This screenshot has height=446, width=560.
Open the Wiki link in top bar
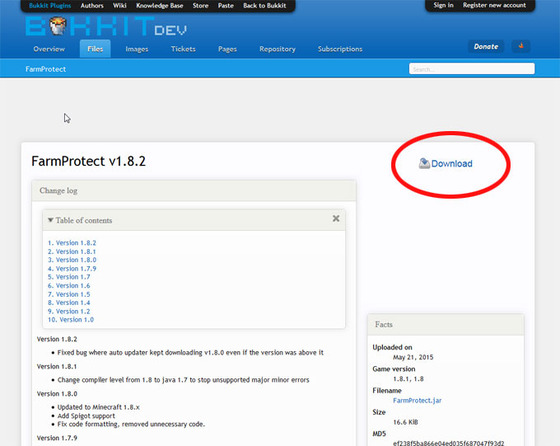tap(120, 5)
